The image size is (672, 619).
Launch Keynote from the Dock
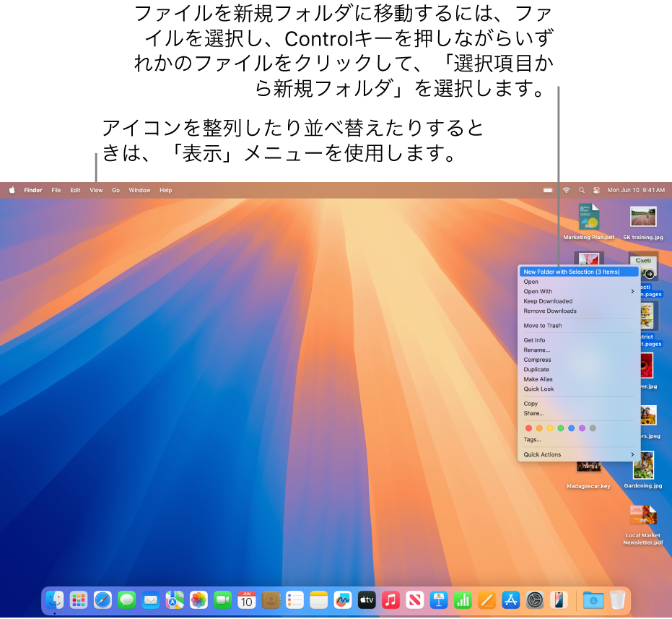tap(439, 600)
